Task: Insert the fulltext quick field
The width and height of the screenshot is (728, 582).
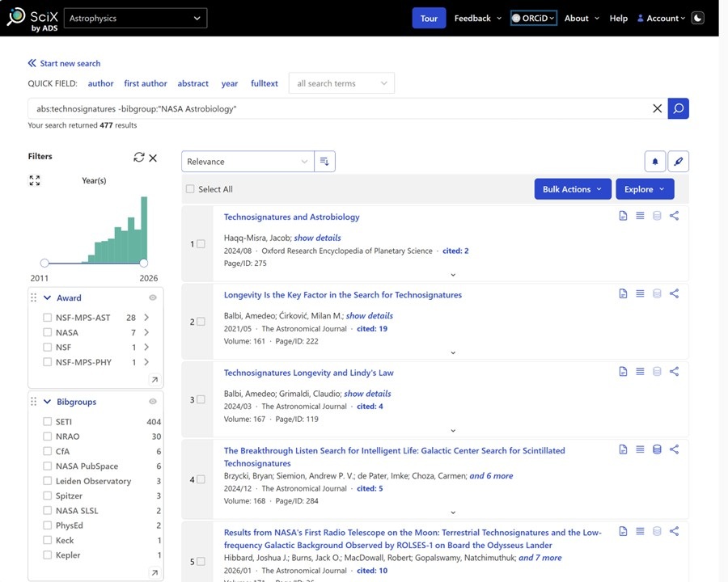Action: [265, 83]
